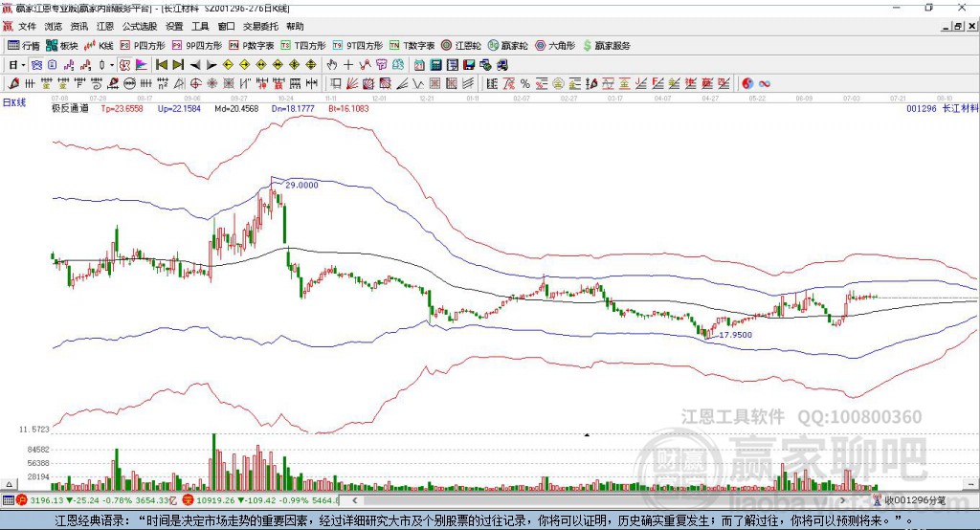Open the T数字表 tool
The width and height of the screenshot is (980, 530).
[x=412, y=46]
